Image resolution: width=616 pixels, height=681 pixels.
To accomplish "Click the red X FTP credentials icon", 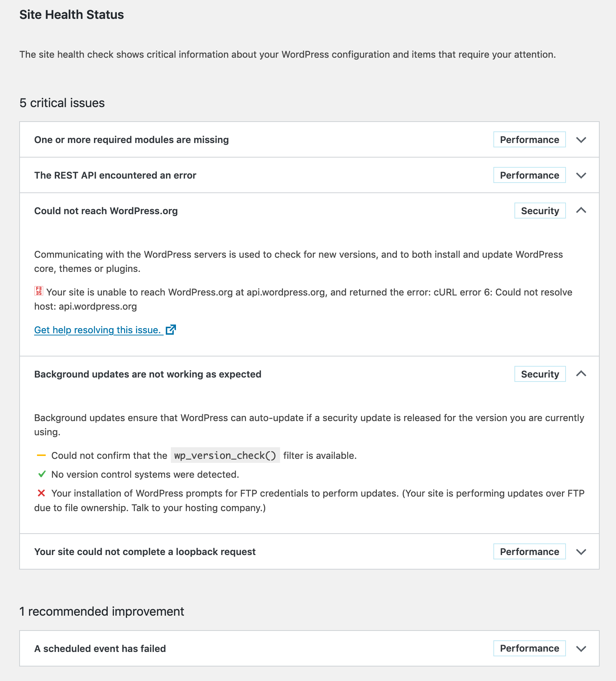I will [x=41, y=493].
